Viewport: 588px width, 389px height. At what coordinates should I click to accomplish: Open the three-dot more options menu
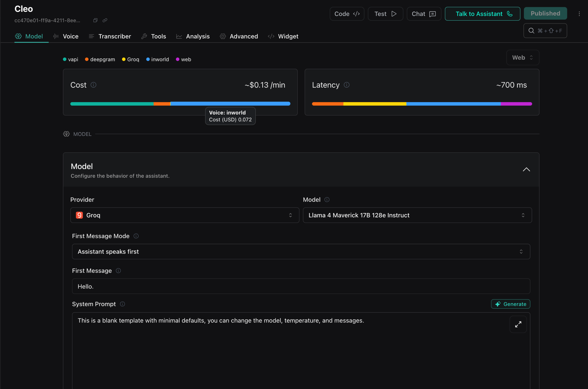coord(579,14)
